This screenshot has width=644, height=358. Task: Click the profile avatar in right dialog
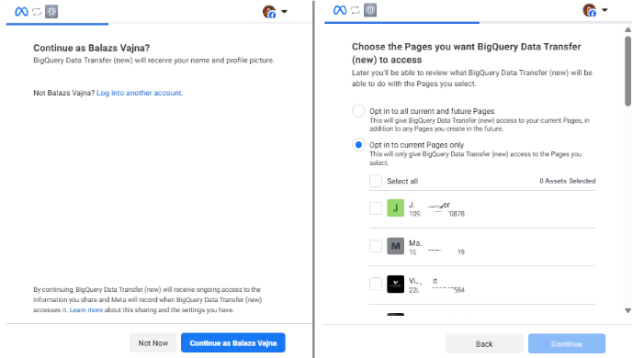[x=590, y=10]
